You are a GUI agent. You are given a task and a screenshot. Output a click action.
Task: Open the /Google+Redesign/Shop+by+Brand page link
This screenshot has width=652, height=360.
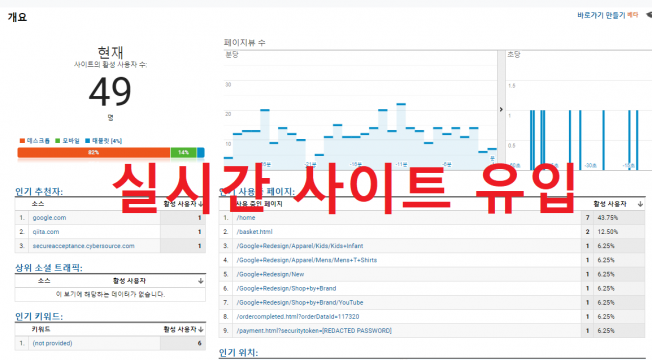click(286, 288)
